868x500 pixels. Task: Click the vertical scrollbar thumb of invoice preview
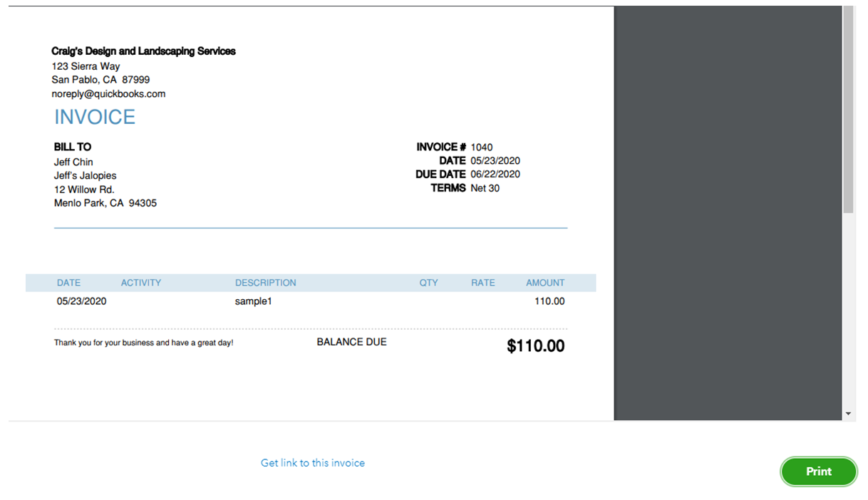coord(848,107)
